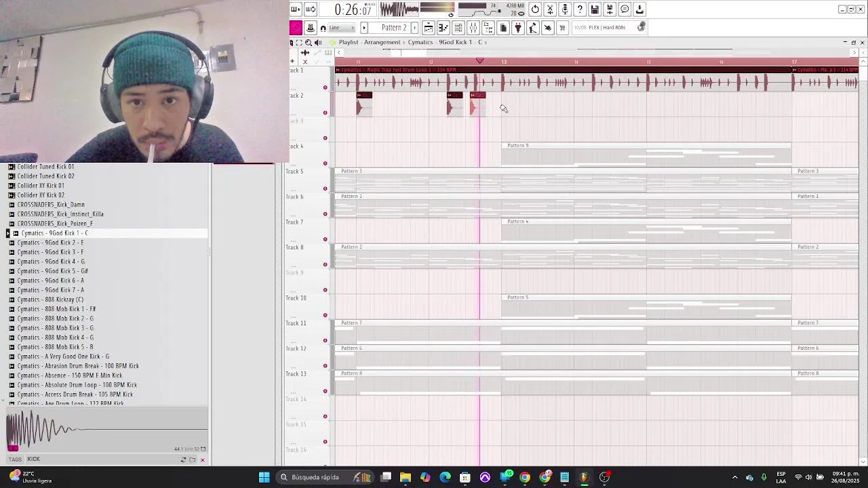Open Chrome from taskbar
The image size is (868, 488).
tap(525, 477)
